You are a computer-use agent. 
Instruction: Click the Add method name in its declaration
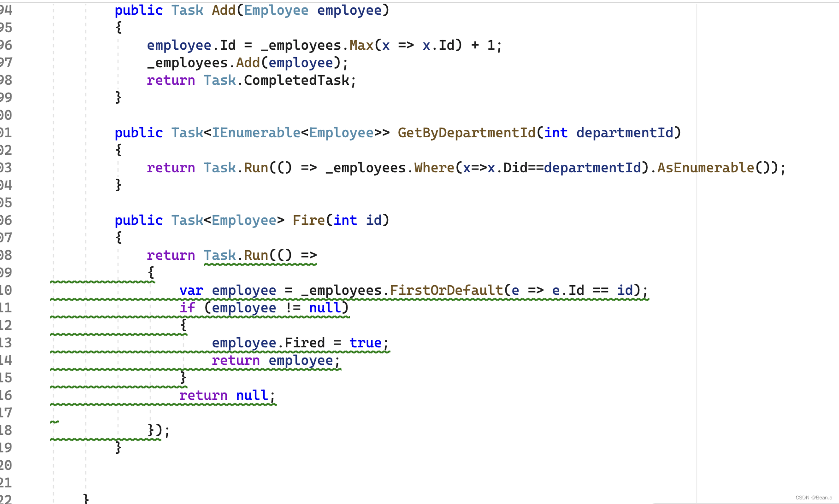pos(224,10)
